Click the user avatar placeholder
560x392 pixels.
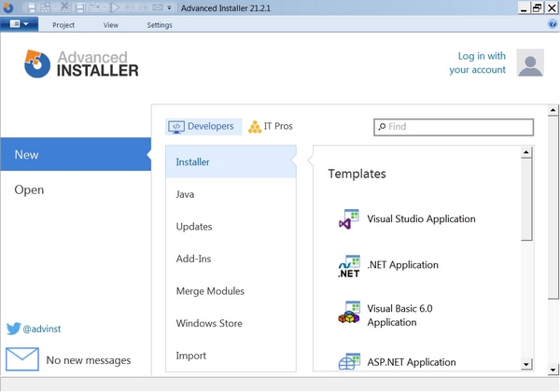(x=530, y=63)
